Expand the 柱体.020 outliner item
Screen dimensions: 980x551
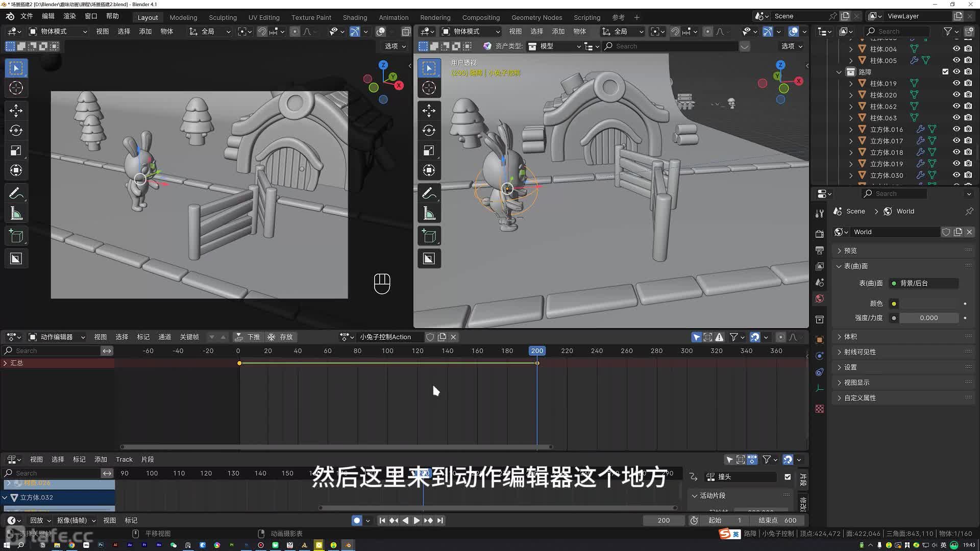[850, 95]
